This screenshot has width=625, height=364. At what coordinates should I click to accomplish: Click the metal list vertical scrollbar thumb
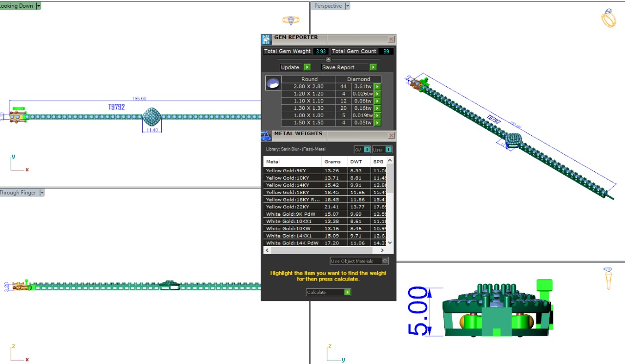(390, 179)
